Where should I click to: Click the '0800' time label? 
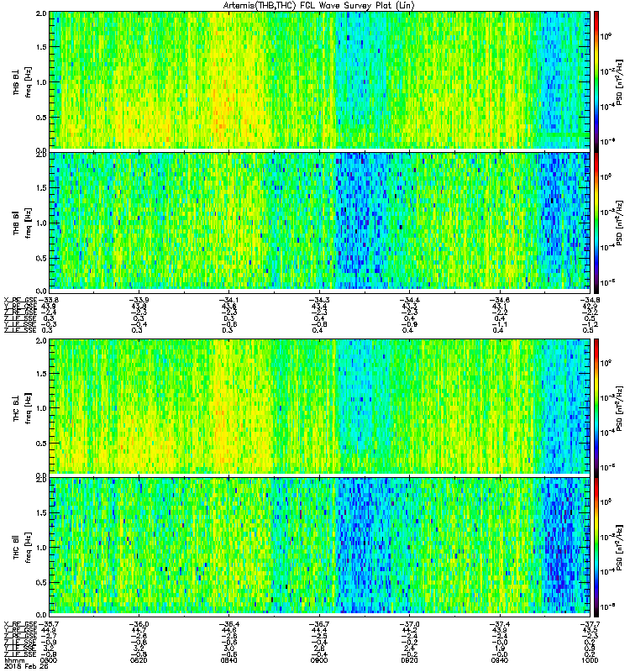pyautogui.click(x=49, y=660)
